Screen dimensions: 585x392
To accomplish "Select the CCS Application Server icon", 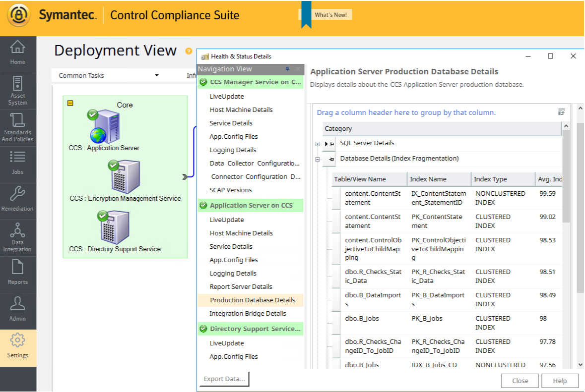I will click(104, 127).
